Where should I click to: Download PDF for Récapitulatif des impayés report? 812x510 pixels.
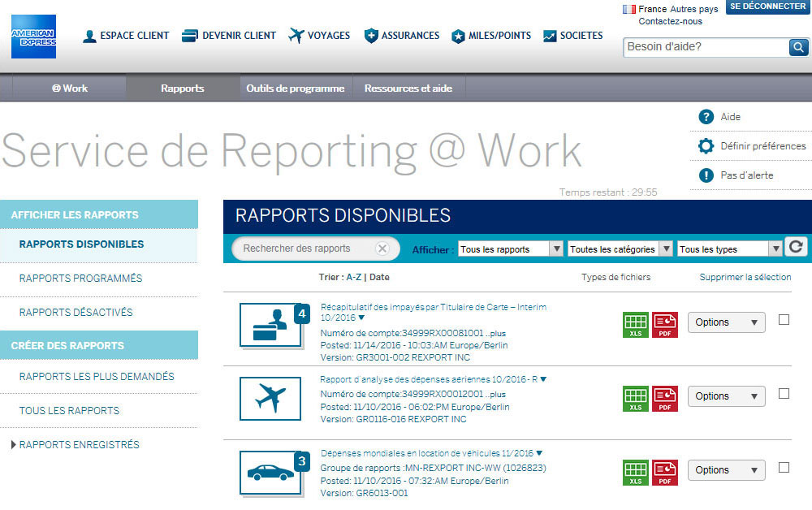[665, 325]
